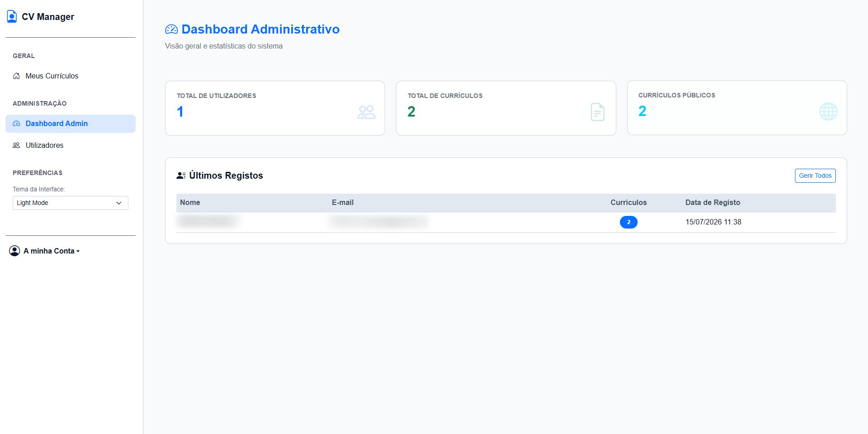
Task: Click the person list icon beside Últimos Registos
Action: tap(181, 176)
